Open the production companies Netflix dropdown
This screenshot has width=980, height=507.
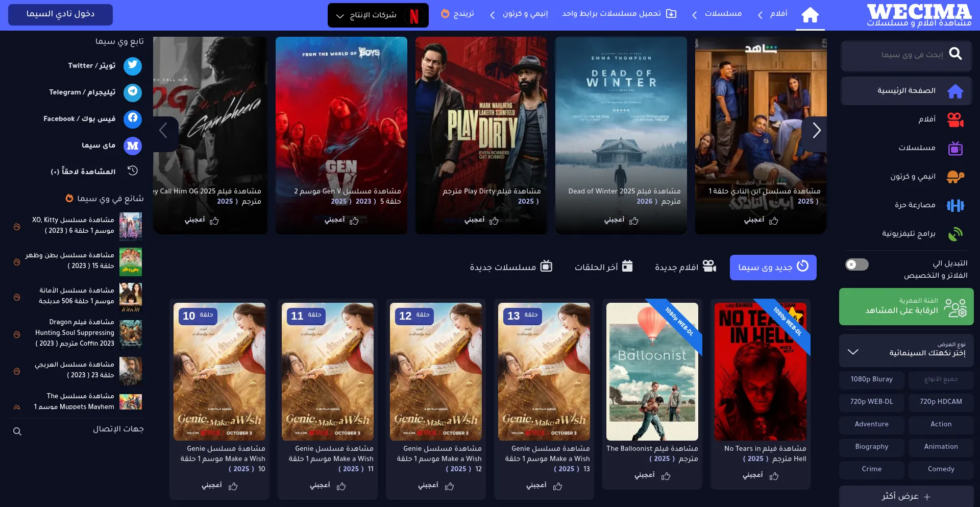pos(378,15)
